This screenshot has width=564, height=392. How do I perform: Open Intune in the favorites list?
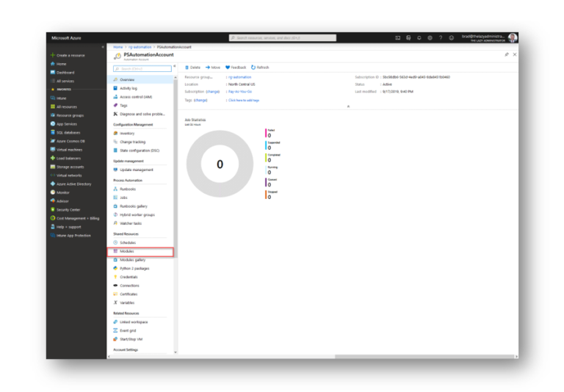pyautogui.click(x=61, y=98)
